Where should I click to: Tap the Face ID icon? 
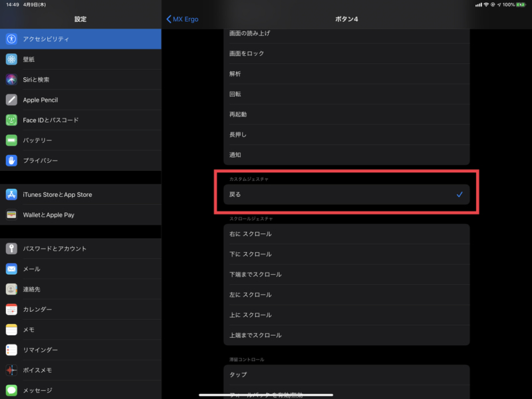tap(11, 120)
